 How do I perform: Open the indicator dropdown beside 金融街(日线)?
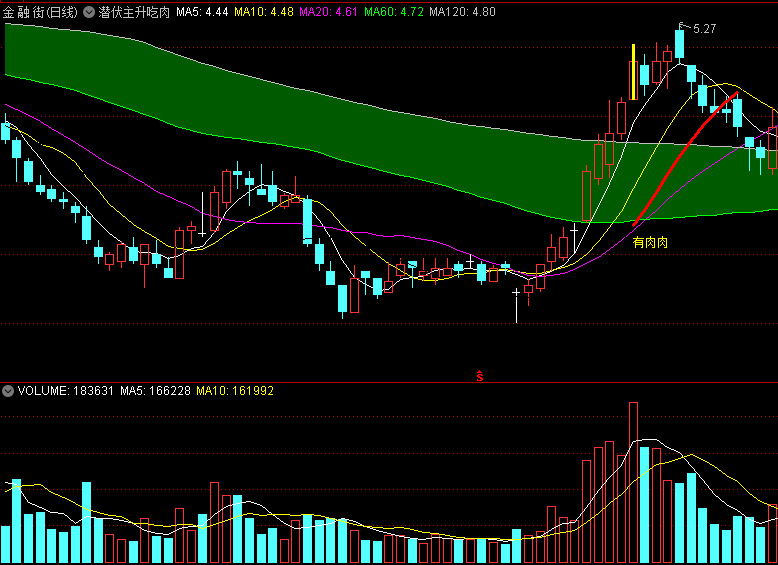tap(89, 12)
